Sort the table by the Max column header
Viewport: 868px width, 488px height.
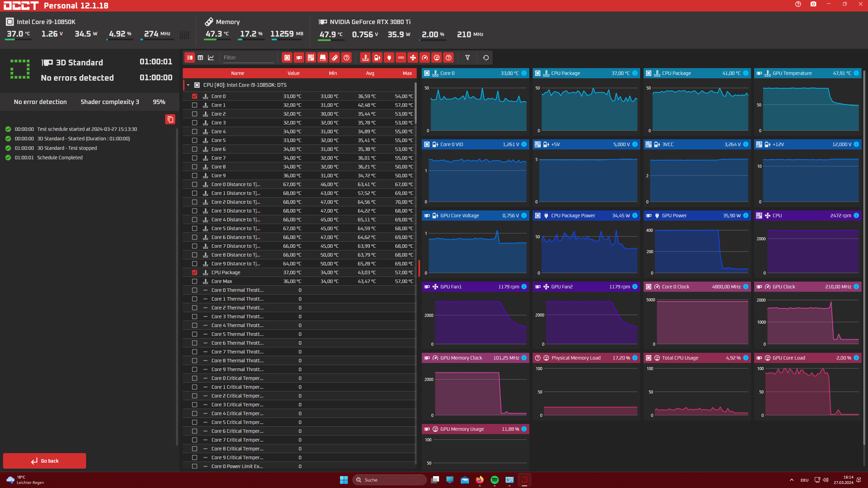(x=408, y=73)
